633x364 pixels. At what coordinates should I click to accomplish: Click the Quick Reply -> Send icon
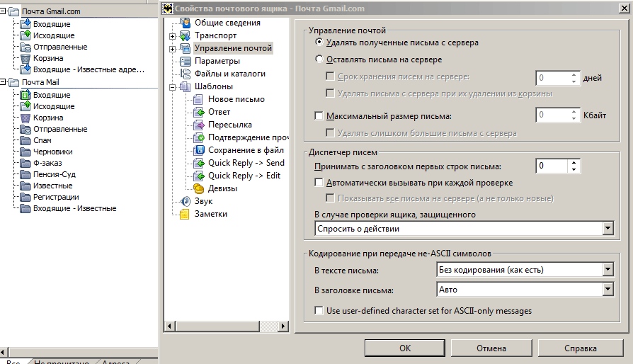(x=198, y=163)
